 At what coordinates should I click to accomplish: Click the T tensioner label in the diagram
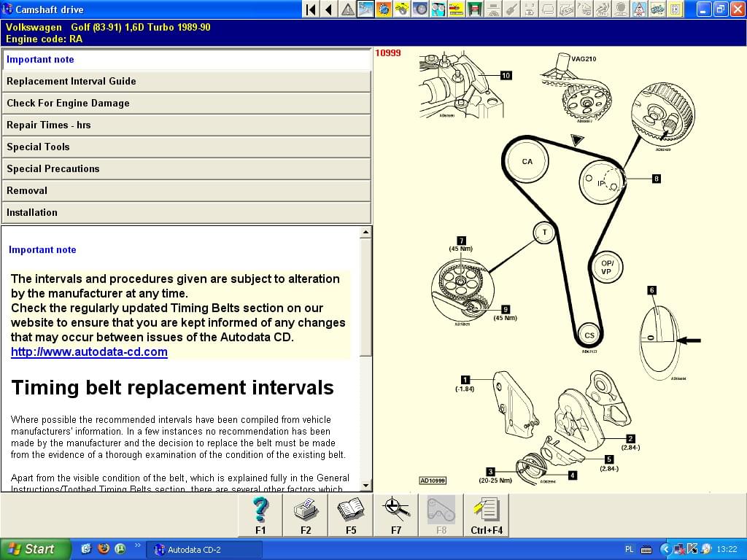point(544,233)
